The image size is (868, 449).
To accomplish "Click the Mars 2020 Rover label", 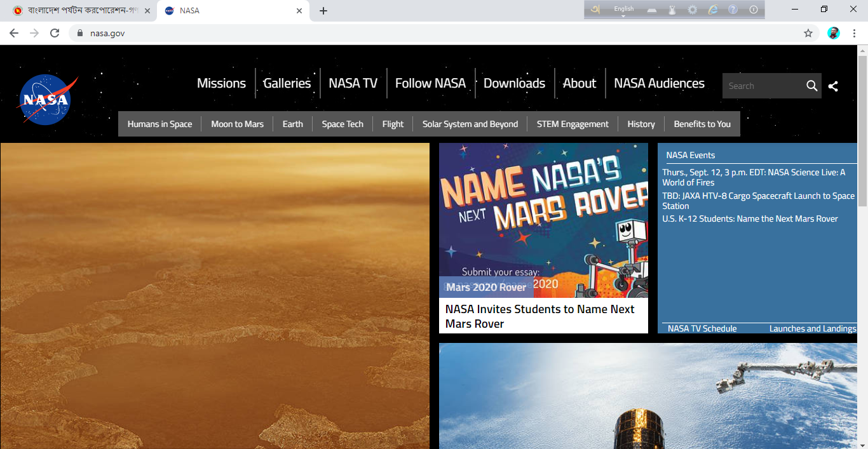I will pos(486,287).
